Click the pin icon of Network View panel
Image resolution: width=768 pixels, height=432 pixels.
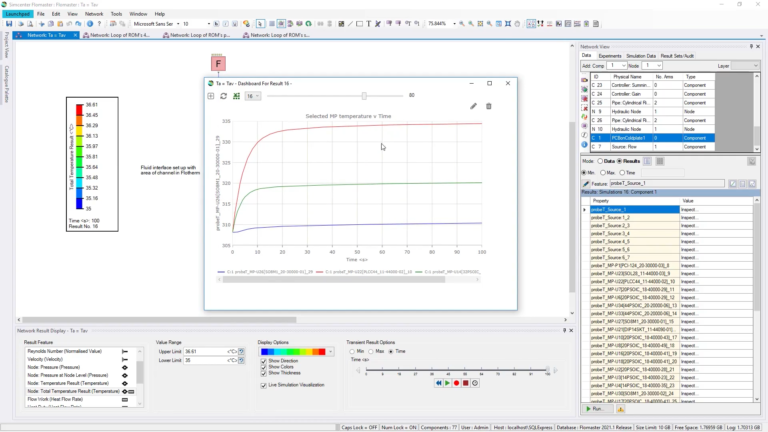pos(751,47)
